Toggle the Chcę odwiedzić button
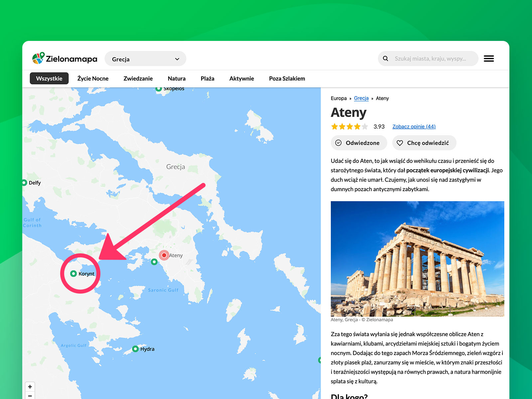Viewport: 532px width, 399px height. [x=424, y=143]
